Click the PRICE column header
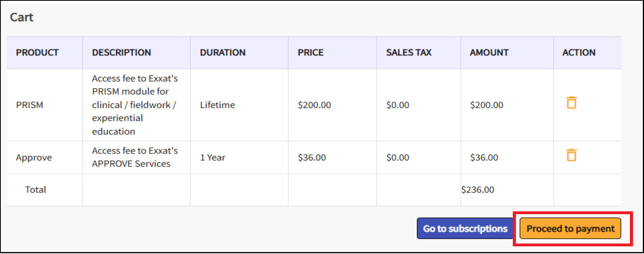Screen dimensions: 644x254 tap(311, 53)
